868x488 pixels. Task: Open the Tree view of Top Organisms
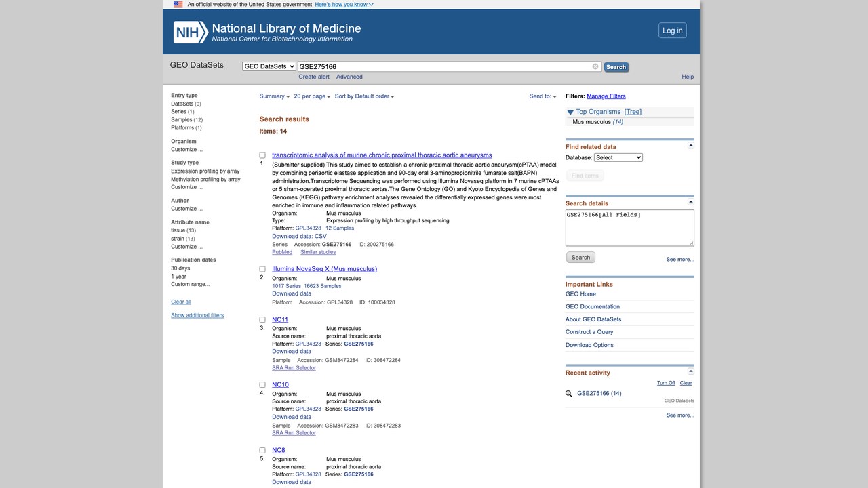point(633,112)
